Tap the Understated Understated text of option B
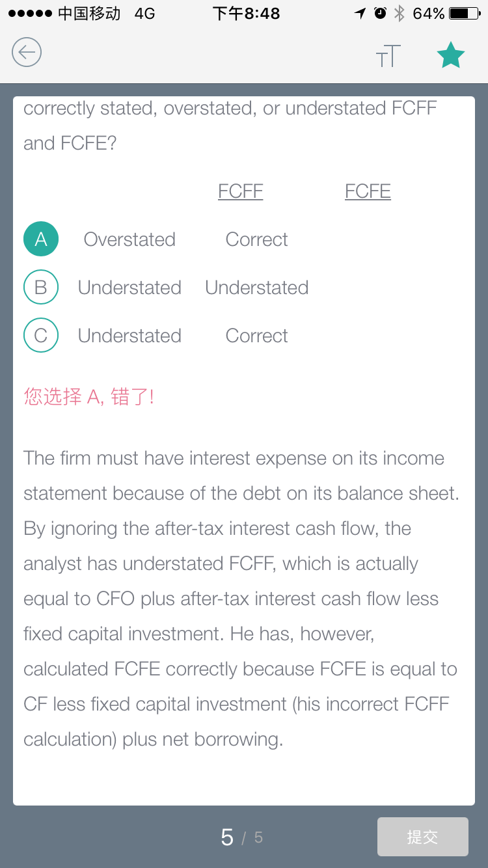Image resolution: width=488 pixels, height=868 pixels. point(193,288)
